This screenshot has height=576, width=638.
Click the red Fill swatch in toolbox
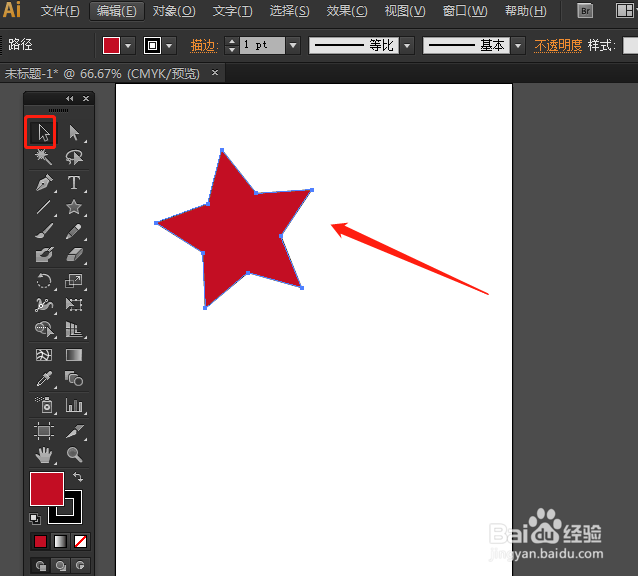pos(47,489)
